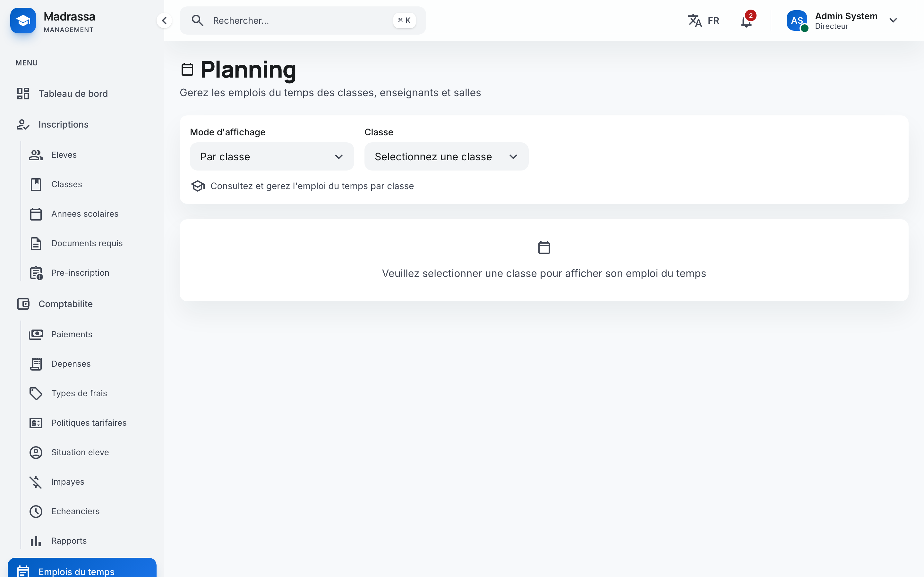
Task: Open Paiements in the sidebar
Action: coord(72,334)
